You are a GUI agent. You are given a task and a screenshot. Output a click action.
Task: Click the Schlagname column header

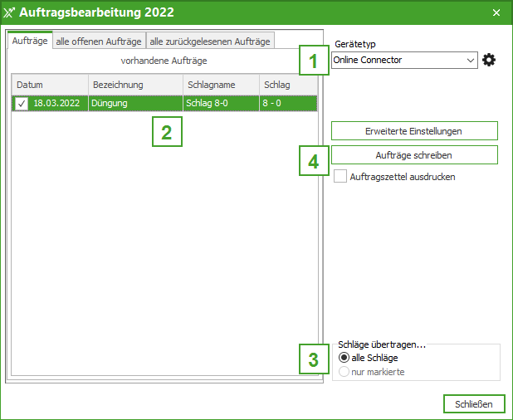coord(220,85)
